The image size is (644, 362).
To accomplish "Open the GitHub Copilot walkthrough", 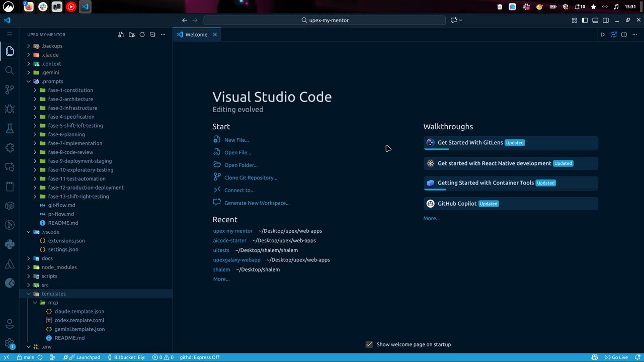I will (x=511, y=204).
